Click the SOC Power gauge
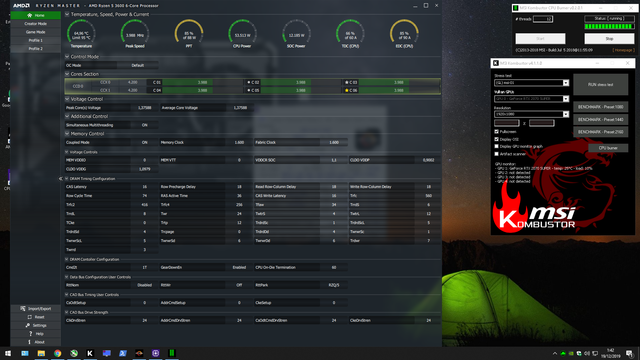 (296, 33)
